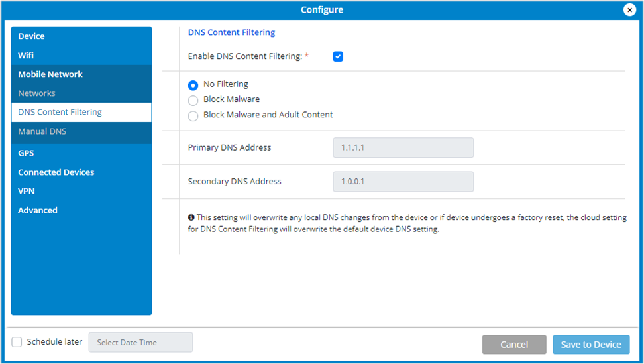Select the No Filtering radio option
This screenshot has width=644, height=364.
pos(193,85)
